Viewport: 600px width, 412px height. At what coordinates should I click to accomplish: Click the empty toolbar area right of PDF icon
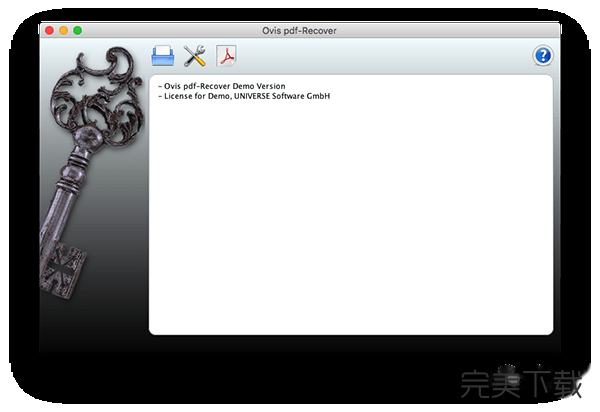click(x=380, y=56)
